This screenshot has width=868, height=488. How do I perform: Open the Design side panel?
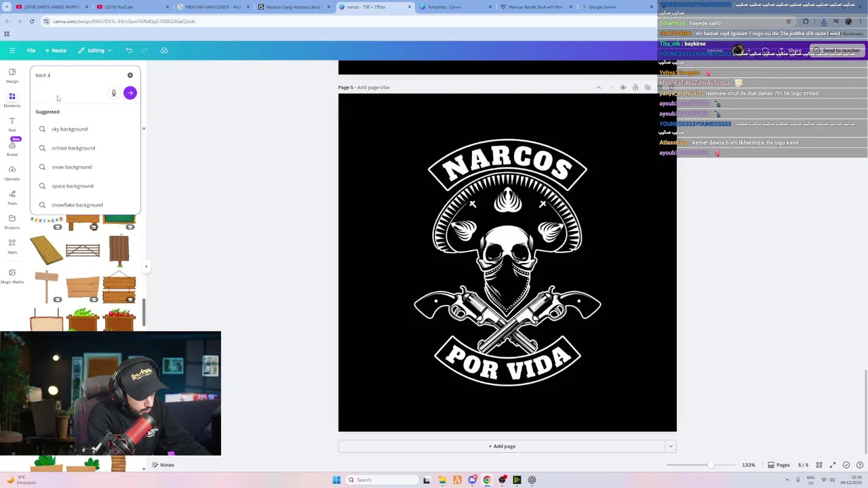point(12,75)
